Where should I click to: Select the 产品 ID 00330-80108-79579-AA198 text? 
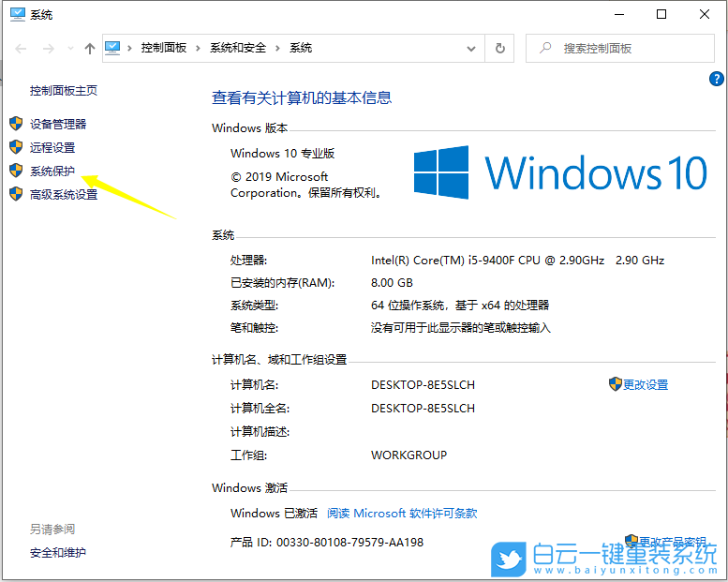[x=327, y=542]
